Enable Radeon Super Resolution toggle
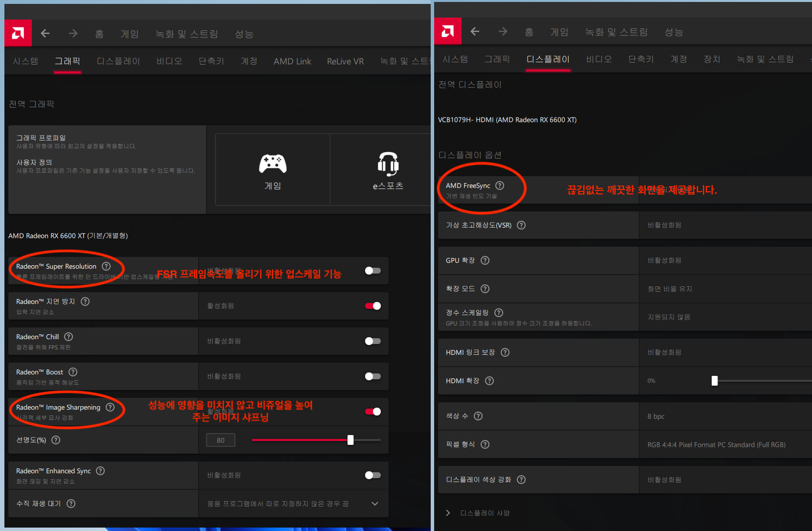Image resolution: width=812 pixels, height=531 pixels. pyautogui.click(x=373, y=271)
